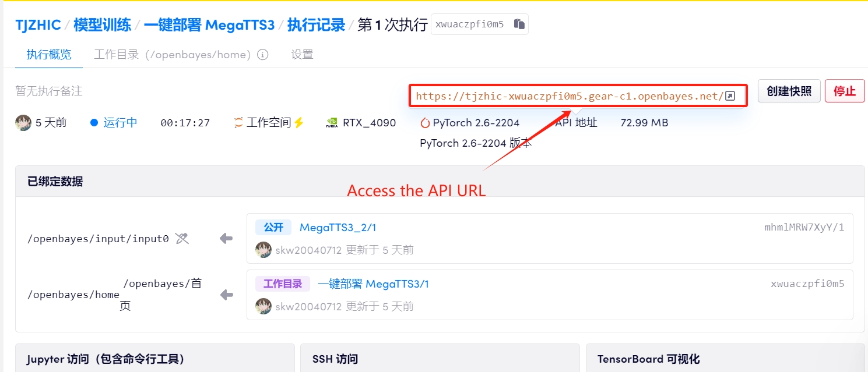Switch to the 设置 tab

pyautogui.click(x=302, y=55)
